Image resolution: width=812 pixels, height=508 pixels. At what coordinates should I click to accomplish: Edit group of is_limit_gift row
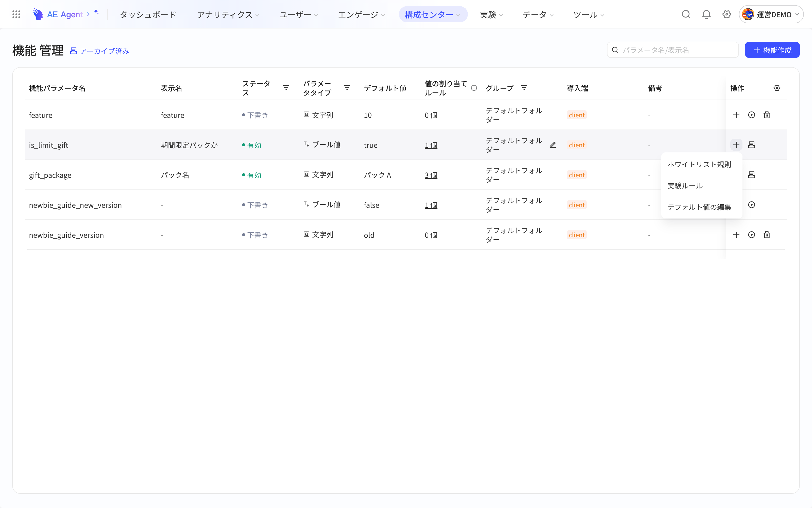pyautogui.click(x=553, y=145)
